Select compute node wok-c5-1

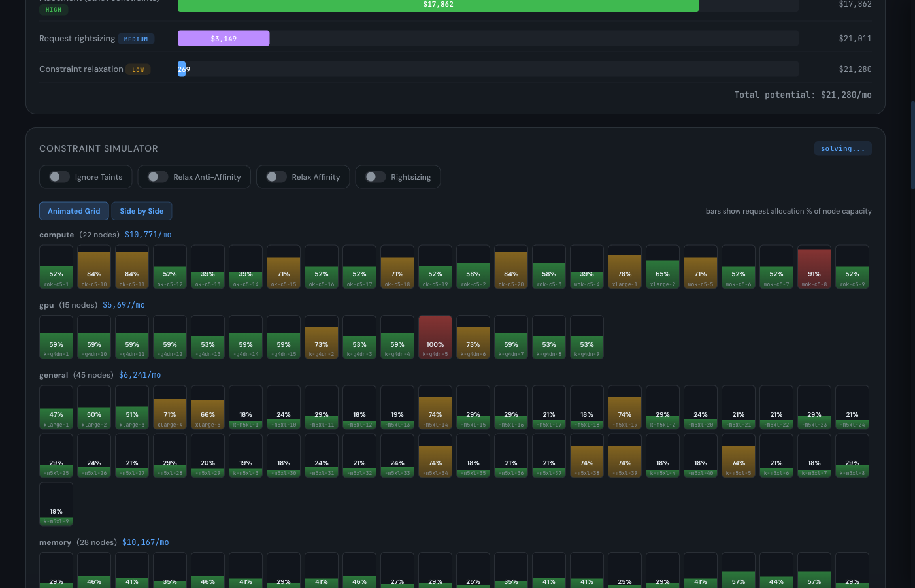(56, 267)
